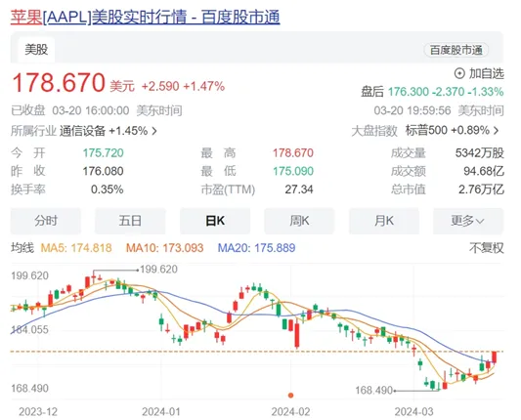Viewport: 521px width, 420px height.
Task: Click the current price 178.670
Action: [x=59, y=83]
